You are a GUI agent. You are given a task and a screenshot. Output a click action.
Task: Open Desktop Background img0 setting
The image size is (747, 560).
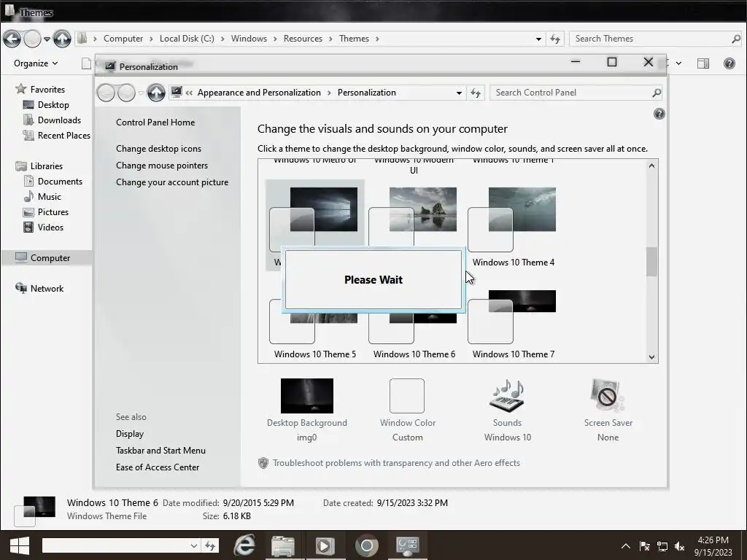pos(307,410)
